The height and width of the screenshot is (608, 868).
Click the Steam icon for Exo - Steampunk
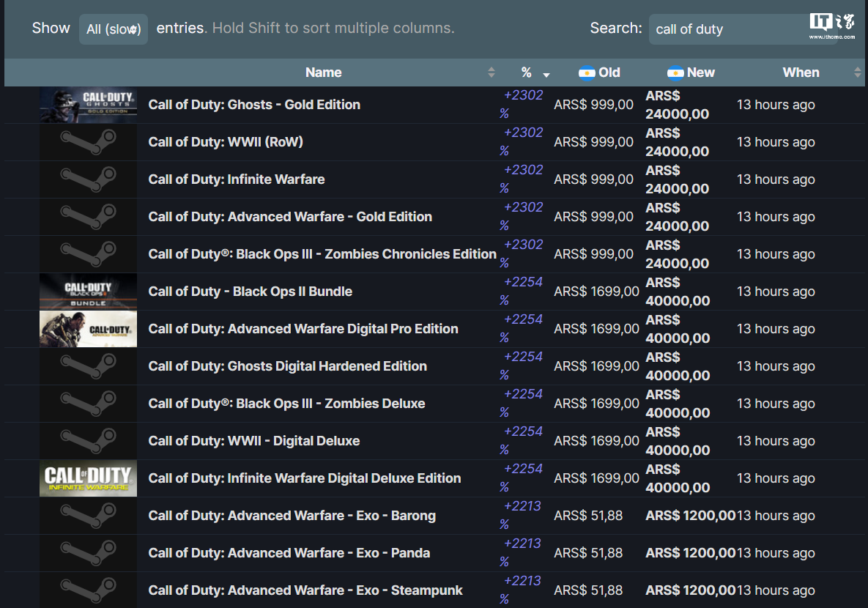tap(88, 590)
